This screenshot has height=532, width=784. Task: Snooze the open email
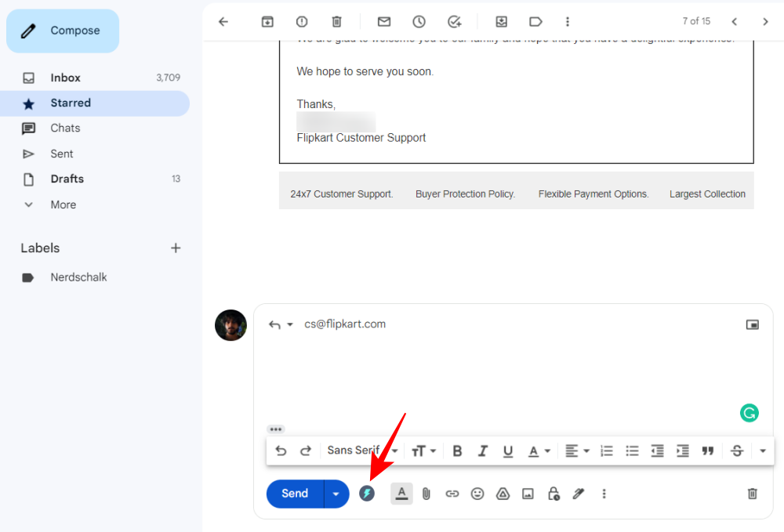(419, 21)
